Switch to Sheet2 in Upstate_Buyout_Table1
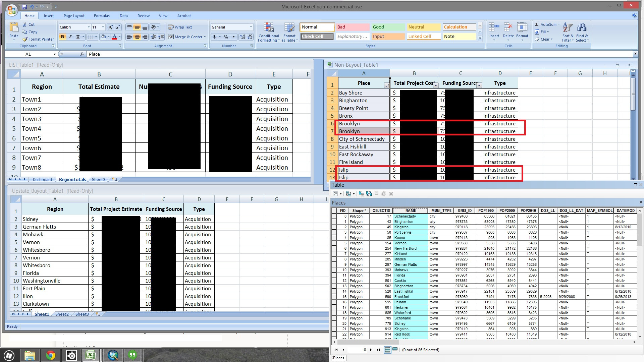This screenshot has height=362, width=644. (62, 314)
